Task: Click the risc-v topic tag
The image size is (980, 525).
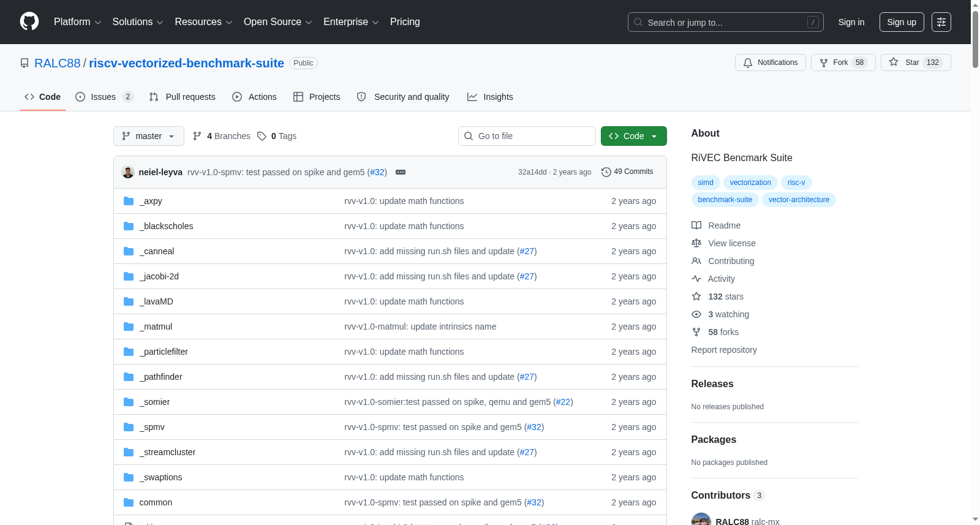Action: [x=796, y=183]
